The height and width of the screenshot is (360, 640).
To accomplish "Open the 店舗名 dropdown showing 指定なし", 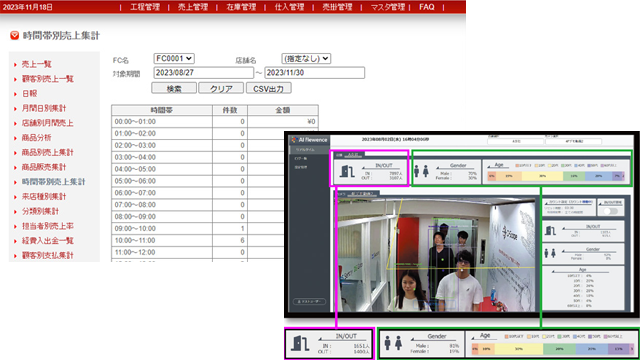I will tap(306, 58).
